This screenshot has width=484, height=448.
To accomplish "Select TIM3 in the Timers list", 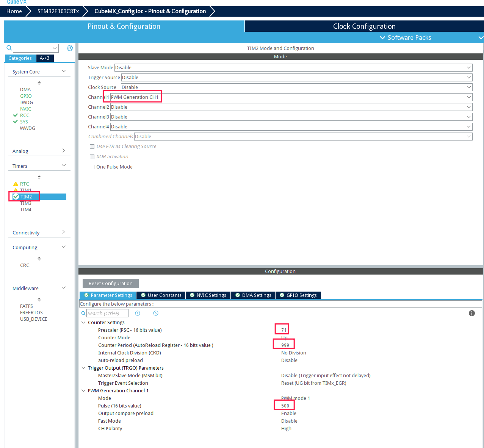I will (26, 203).
